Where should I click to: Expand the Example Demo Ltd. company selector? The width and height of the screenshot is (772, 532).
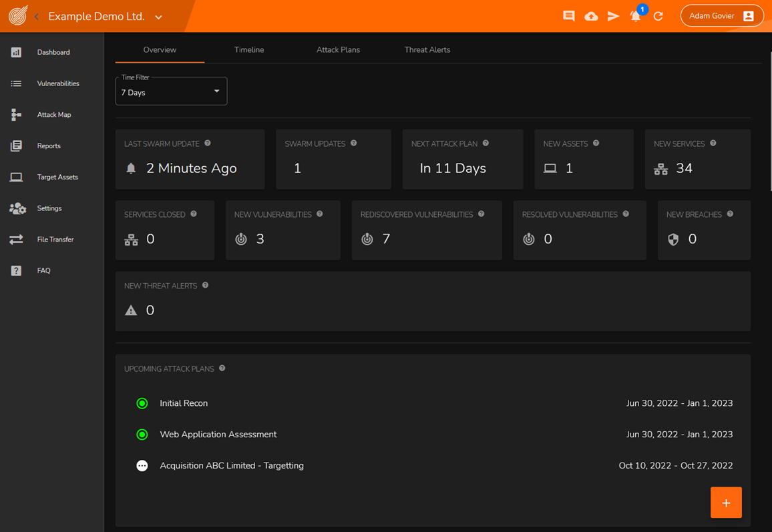(158, 17)
